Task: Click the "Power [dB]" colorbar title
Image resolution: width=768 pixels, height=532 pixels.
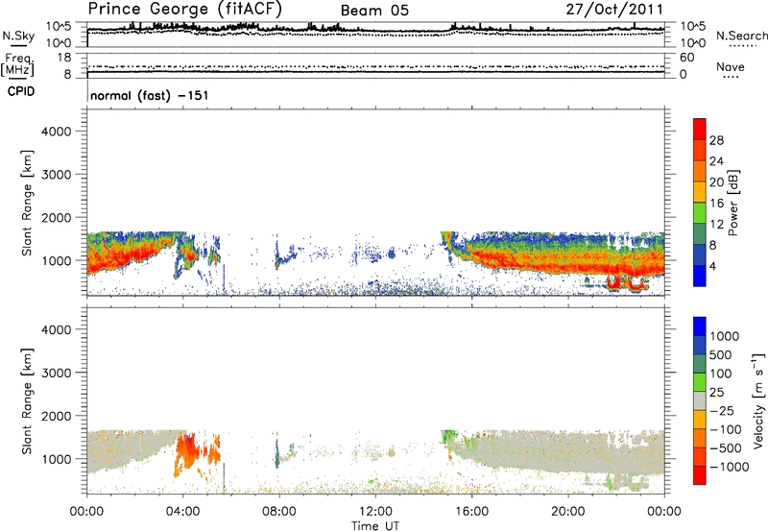Action: click(x=733, y=203)
